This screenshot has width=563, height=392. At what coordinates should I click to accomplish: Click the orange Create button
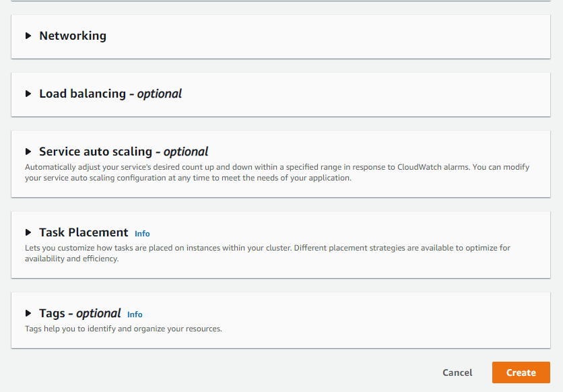(521, 372)
